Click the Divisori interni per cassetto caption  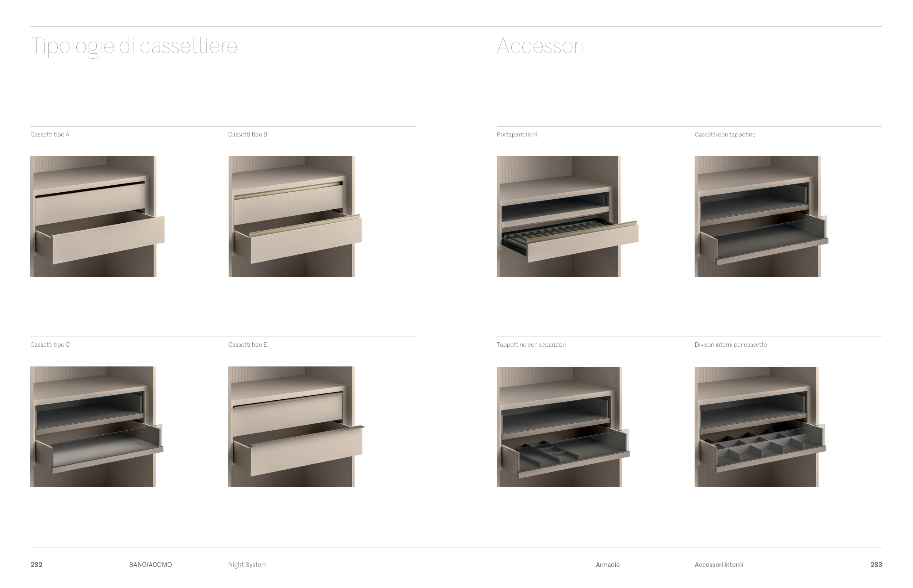(730, 345)
